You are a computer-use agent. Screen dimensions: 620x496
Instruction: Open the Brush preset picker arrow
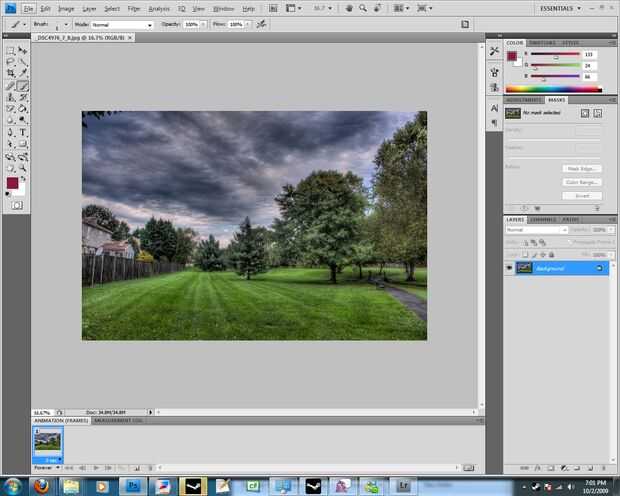tap(66, 25)
